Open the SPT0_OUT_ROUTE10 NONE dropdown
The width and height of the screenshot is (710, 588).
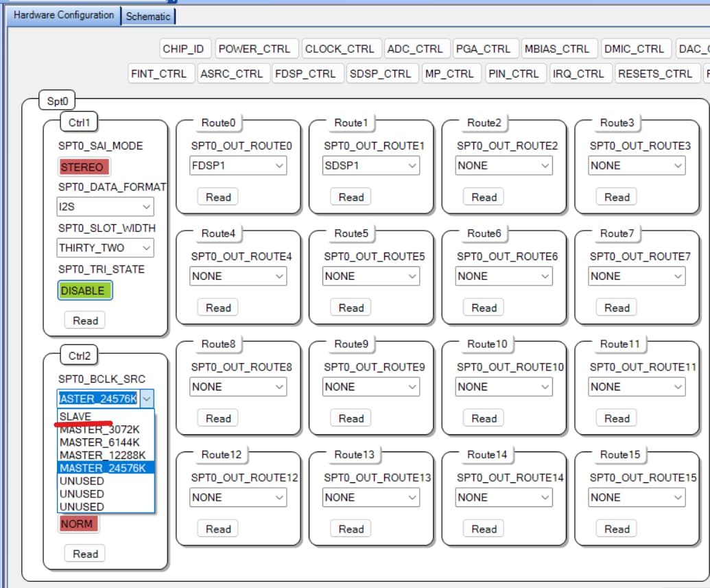pos(504,387)
